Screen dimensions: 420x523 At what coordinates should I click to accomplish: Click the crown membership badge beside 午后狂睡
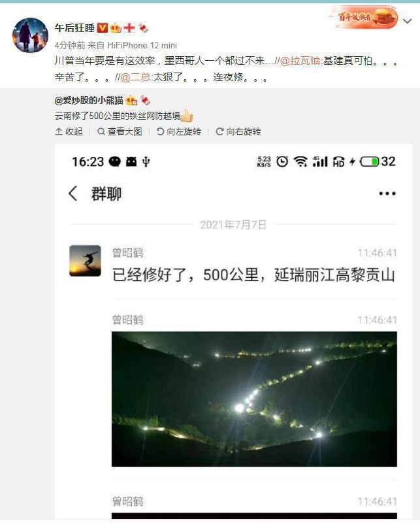(116, 27)
